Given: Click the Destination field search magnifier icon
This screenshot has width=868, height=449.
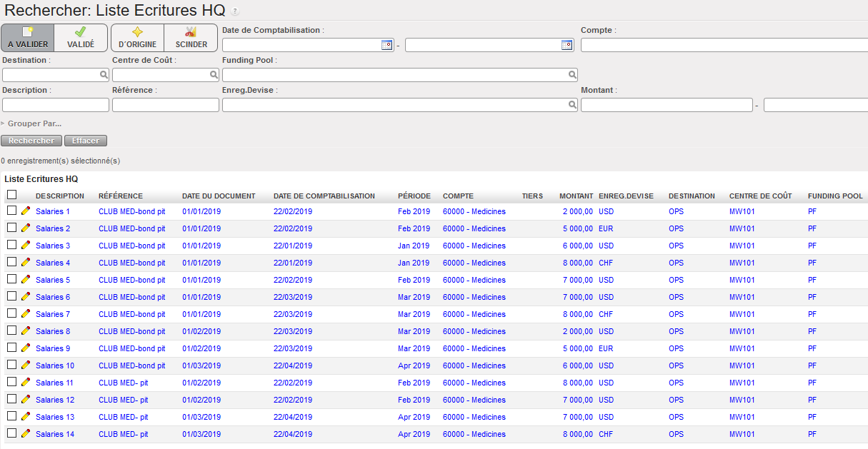Looking at the screenshot, I should tap(104, 75).
